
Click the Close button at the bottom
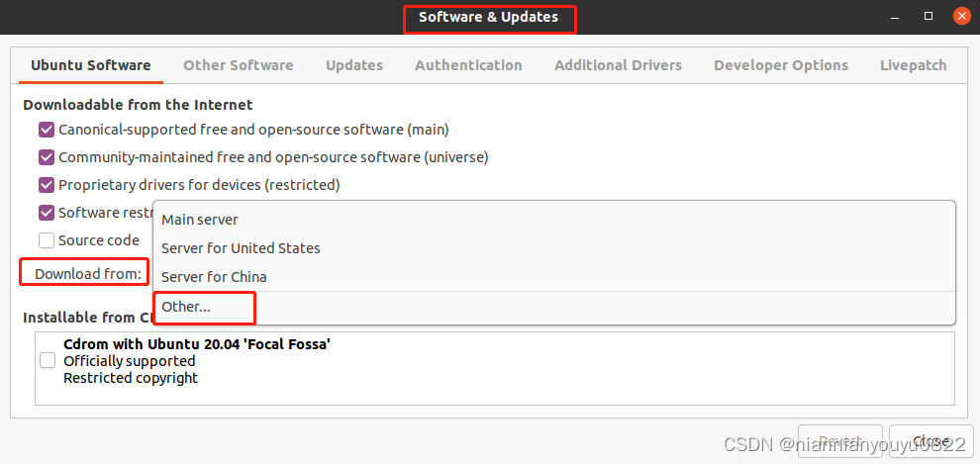[931, 441]
